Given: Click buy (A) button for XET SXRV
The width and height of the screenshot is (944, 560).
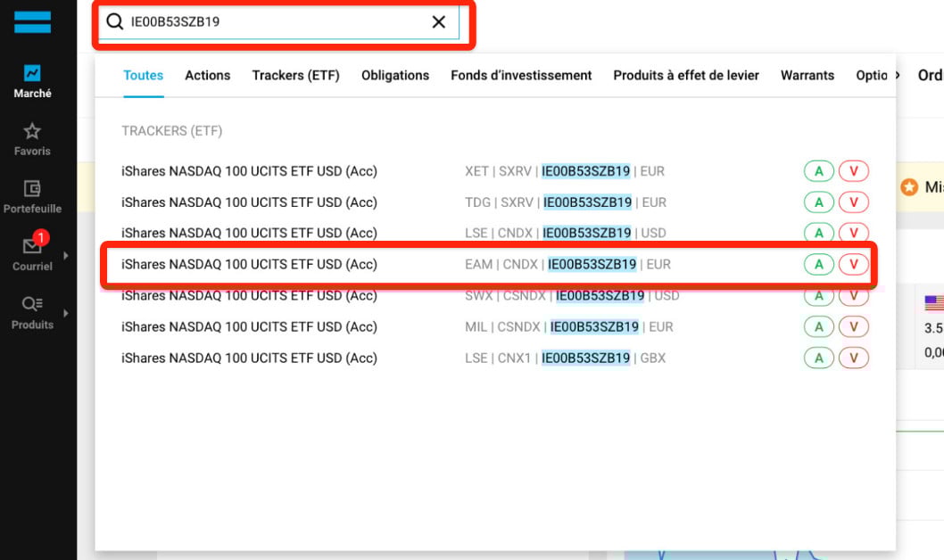Looking at the screenshot, I should point(818,171).
